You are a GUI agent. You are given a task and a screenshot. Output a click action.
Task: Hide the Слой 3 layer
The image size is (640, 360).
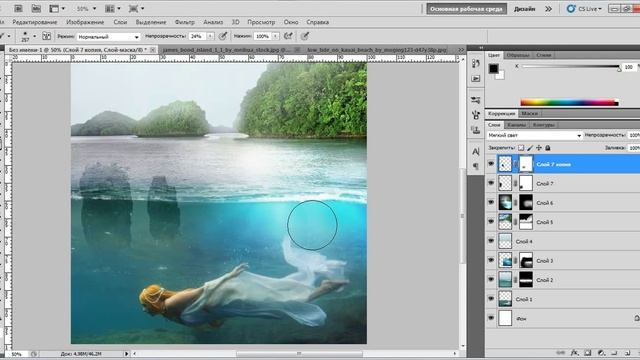tap(491, 260)
